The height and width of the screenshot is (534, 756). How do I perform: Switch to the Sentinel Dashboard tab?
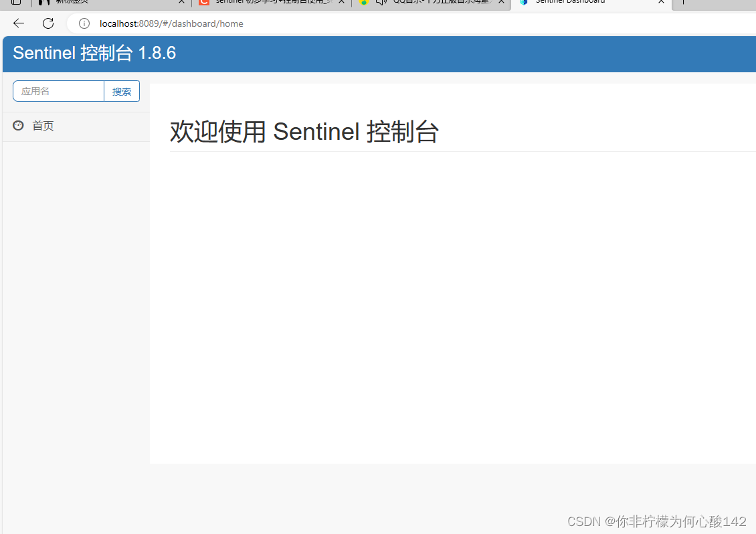[x=582, y=3]
